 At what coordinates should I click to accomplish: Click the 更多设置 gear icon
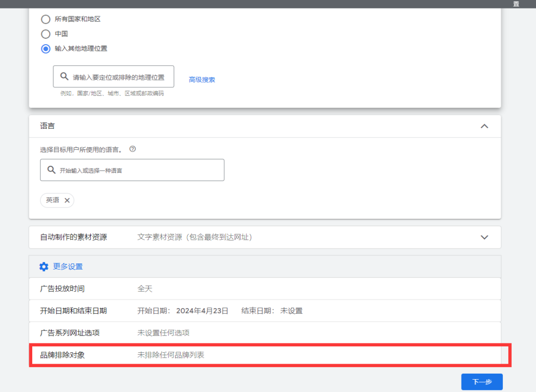tap(44, 266)
